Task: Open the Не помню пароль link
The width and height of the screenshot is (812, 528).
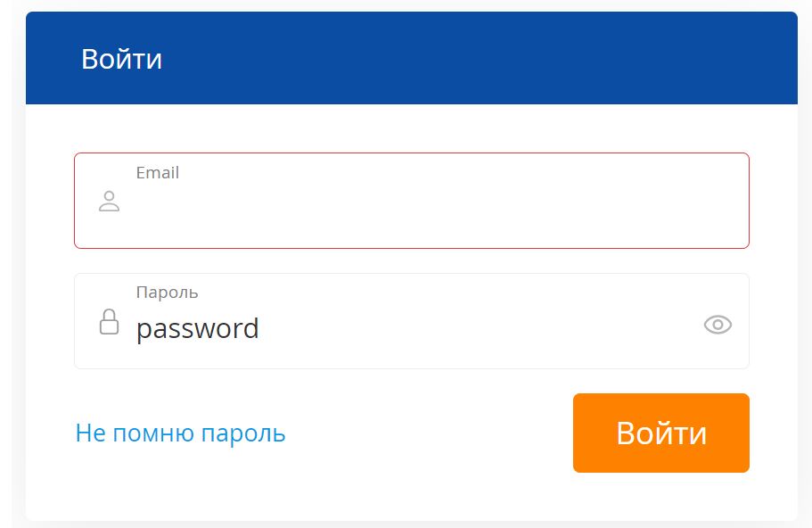Action: (180, 433)
